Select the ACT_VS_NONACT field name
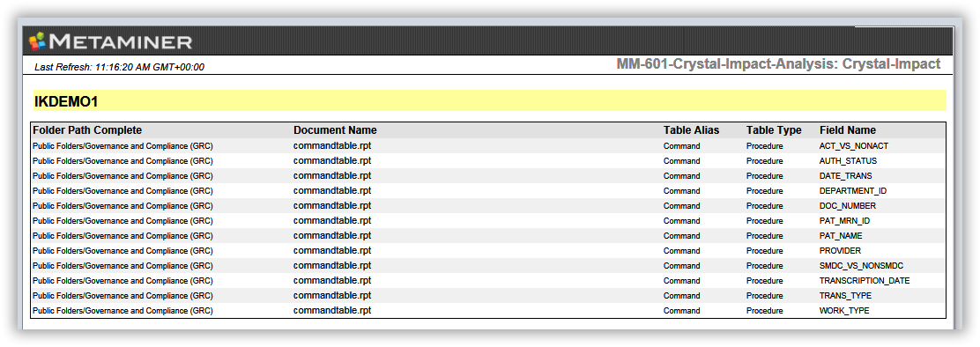The image size is (980, 347). (854, 146)
